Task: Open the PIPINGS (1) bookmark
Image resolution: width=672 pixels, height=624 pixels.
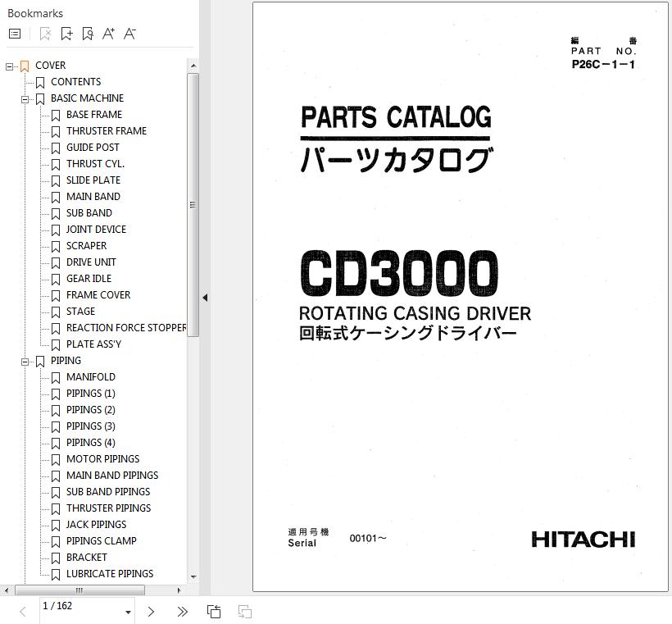Action: [90, 394]
